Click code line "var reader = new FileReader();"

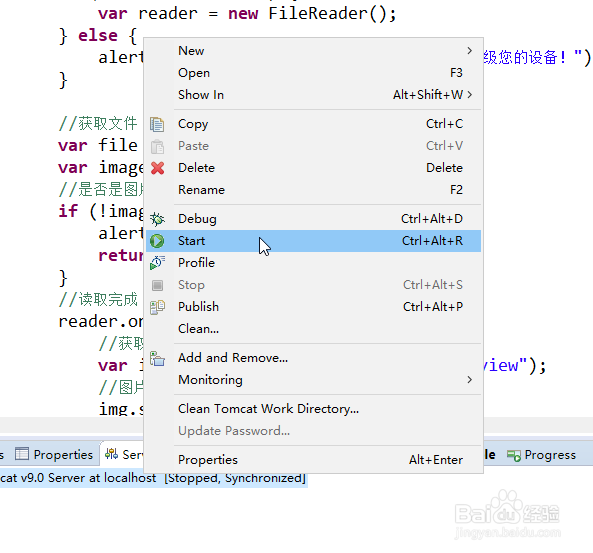point(247,14)
